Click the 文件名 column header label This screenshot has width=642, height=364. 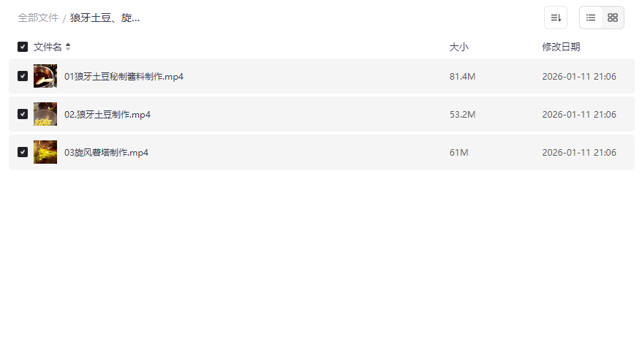coord(48,47)
